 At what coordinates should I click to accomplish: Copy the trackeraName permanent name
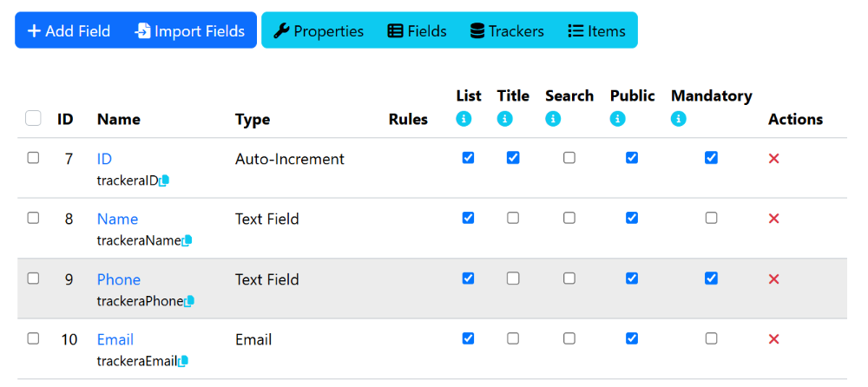tap(187, 241)
